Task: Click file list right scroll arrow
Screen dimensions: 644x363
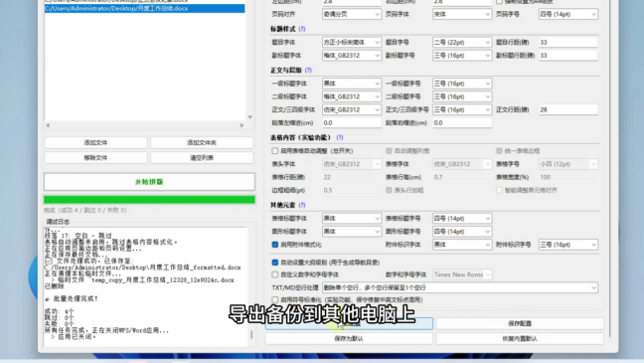Action: tap(241, 125)
